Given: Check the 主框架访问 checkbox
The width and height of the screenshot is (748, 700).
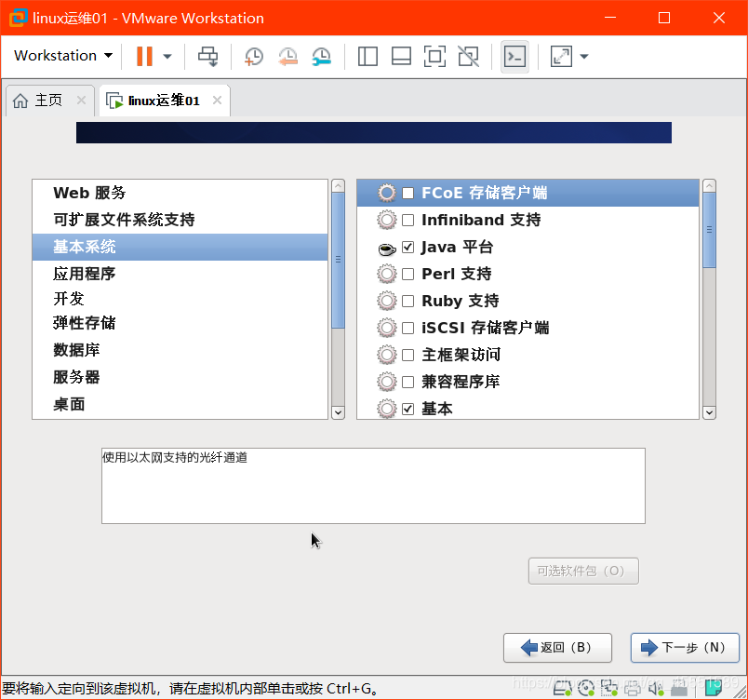Looking at the screenshot, I should [407, 355].
